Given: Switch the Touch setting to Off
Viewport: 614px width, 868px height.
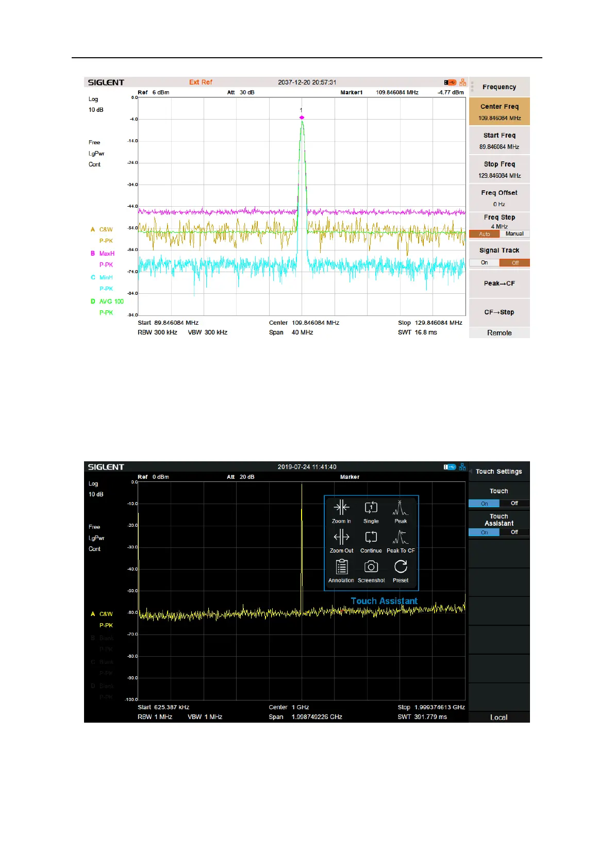Looking at the screenshot, I should [514, 504].
